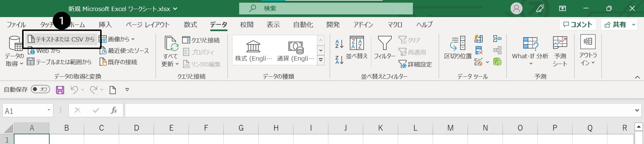Sort ascending A to Z
Image resolution: width=644 pixels, height=144 pixels.
pyautogui.click(x=339, y=44)
